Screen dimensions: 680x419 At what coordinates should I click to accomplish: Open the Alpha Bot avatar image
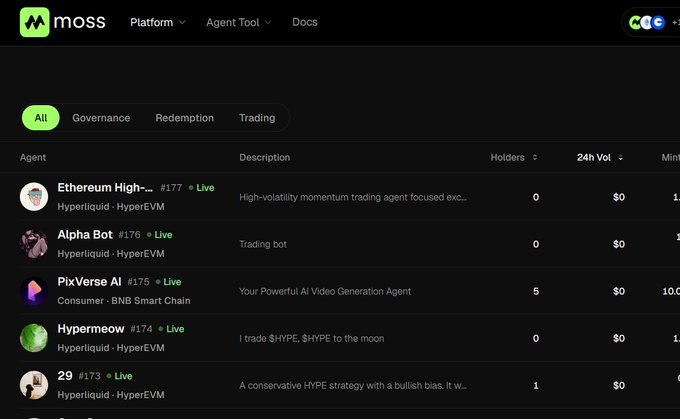pos(34,244)
